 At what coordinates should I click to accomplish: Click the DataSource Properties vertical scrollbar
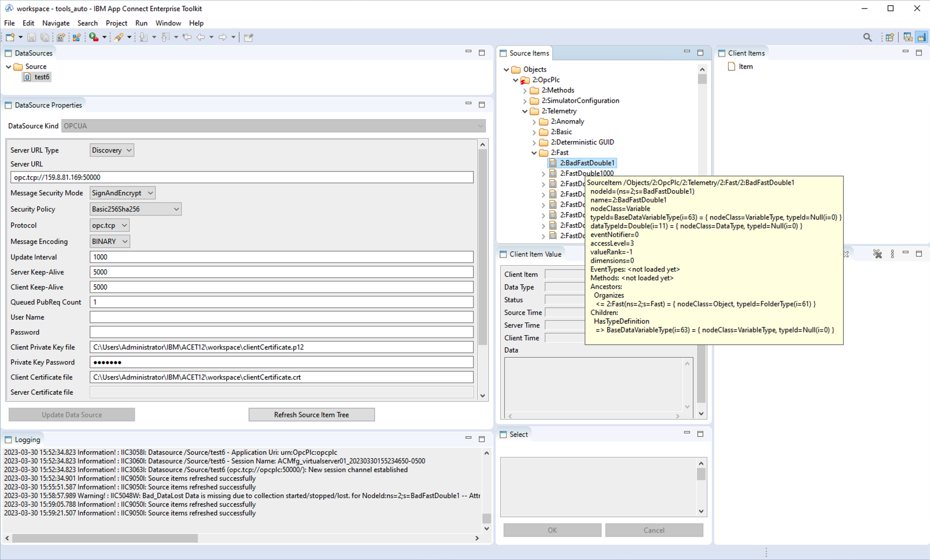[484, 247]
